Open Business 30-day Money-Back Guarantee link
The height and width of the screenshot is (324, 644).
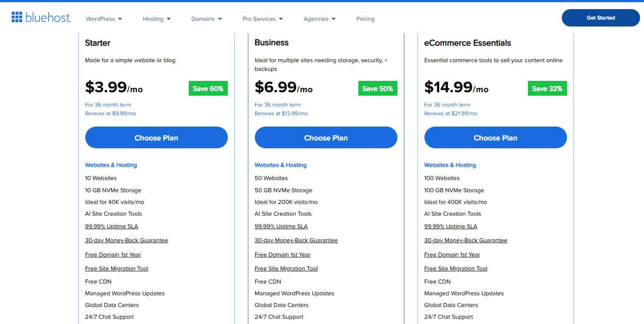pyautogui.click(x=296, y=240)
